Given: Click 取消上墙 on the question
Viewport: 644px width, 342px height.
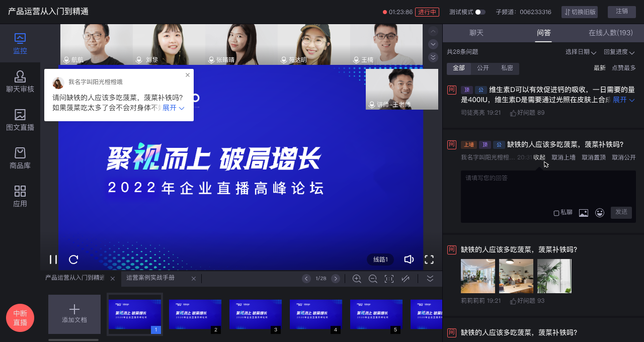Looking at the screenshot, I should point(563,157).
